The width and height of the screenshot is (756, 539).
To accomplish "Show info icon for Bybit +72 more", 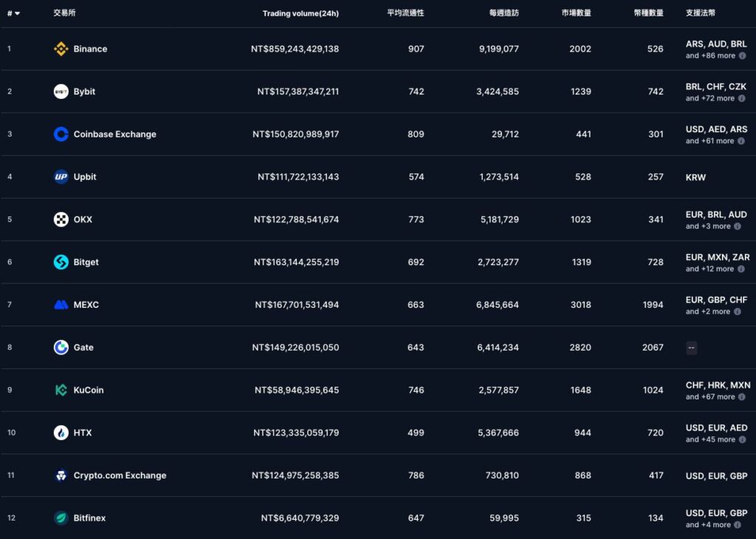I will [x=741, y=98].
